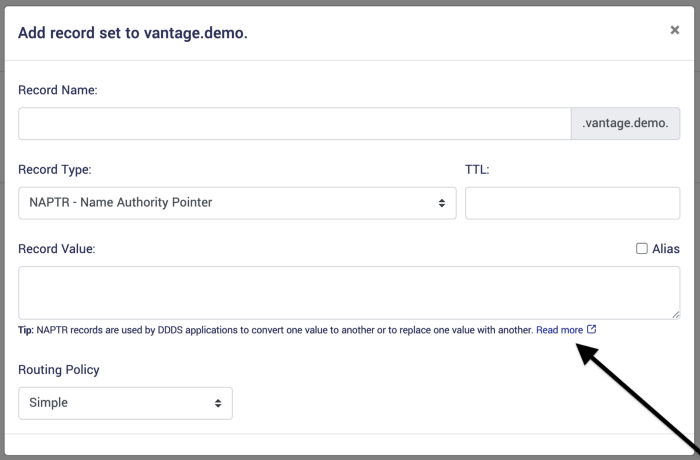Image resolution: width=700 pixels, height=460 pixels.
Task: Expand the Routing Policy dropdown showing Simple
Action: tap(125, 403)
